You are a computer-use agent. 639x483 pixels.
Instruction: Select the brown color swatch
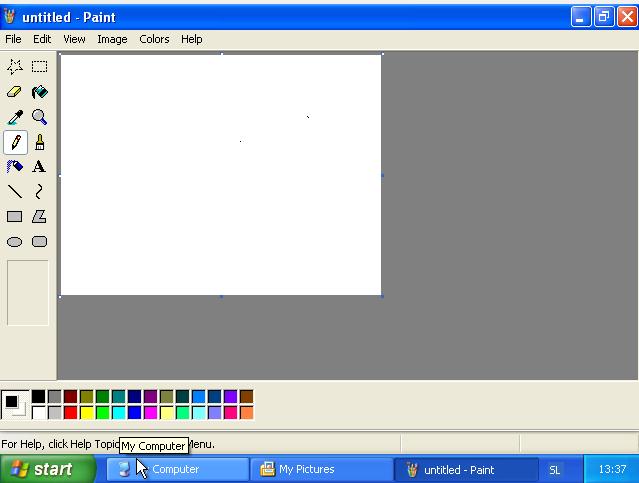pyautogui.click(x=247, y=396)
